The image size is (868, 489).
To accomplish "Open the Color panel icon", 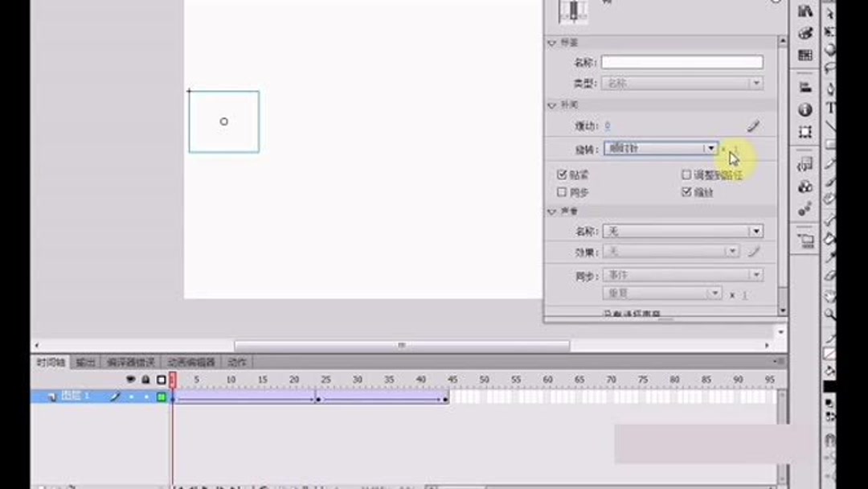I will (x=805, y=33).
